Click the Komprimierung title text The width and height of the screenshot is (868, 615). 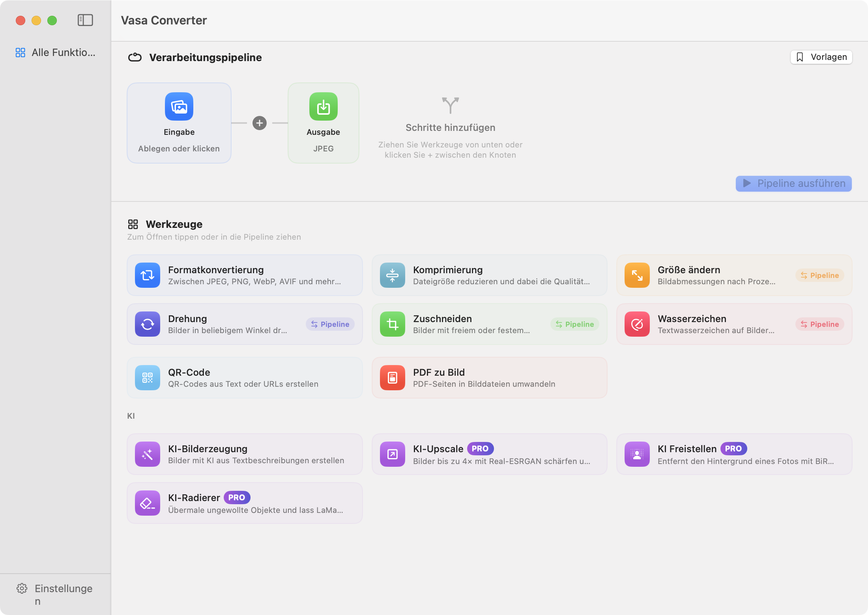[448, 270]
